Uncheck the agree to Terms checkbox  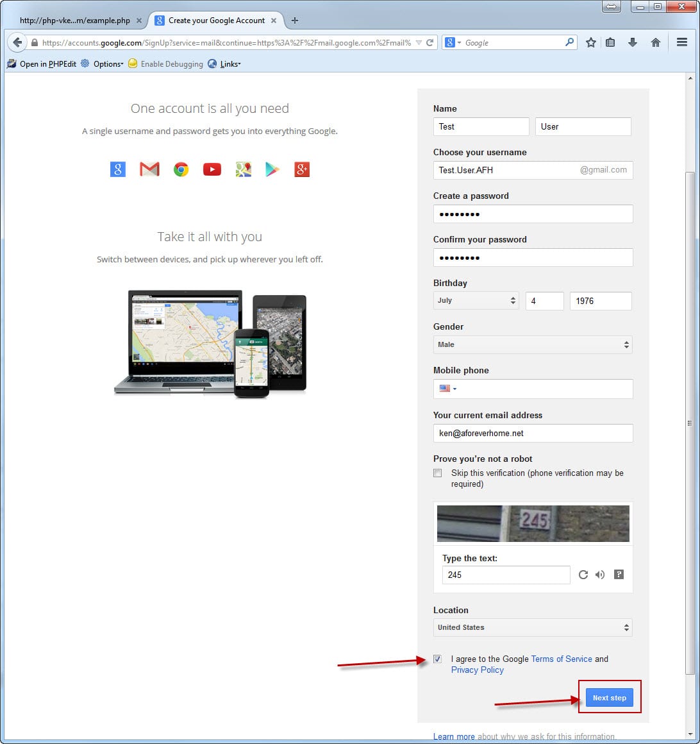[438, 659]
